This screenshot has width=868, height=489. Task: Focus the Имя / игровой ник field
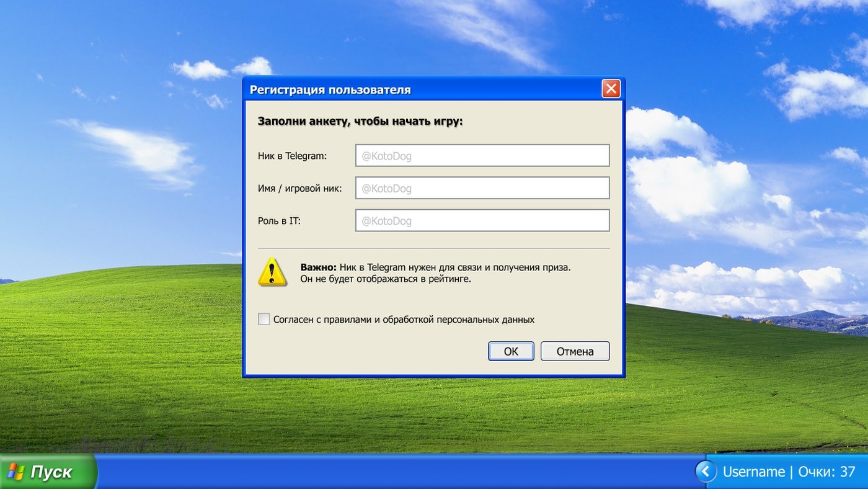point(482,188)
